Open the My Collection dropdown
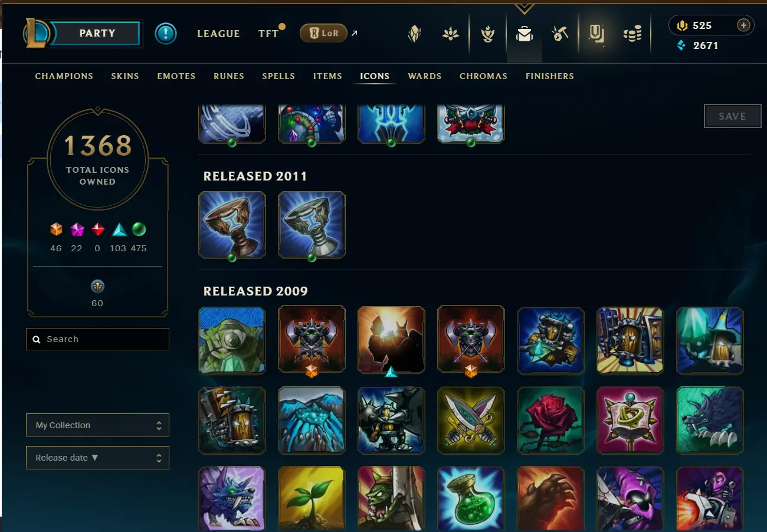The height and width of the screenshot is (532, 767). 97,425
